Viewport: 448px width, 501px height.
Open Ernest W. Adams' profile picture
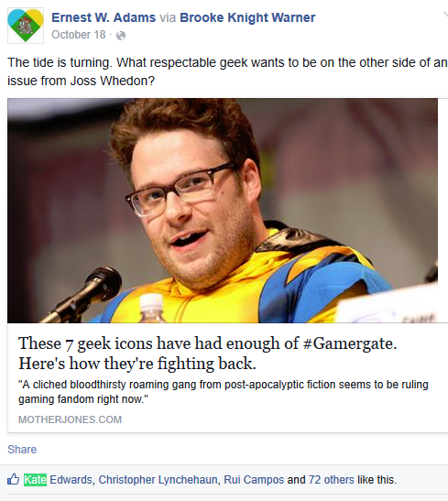[x=26, y=26]
